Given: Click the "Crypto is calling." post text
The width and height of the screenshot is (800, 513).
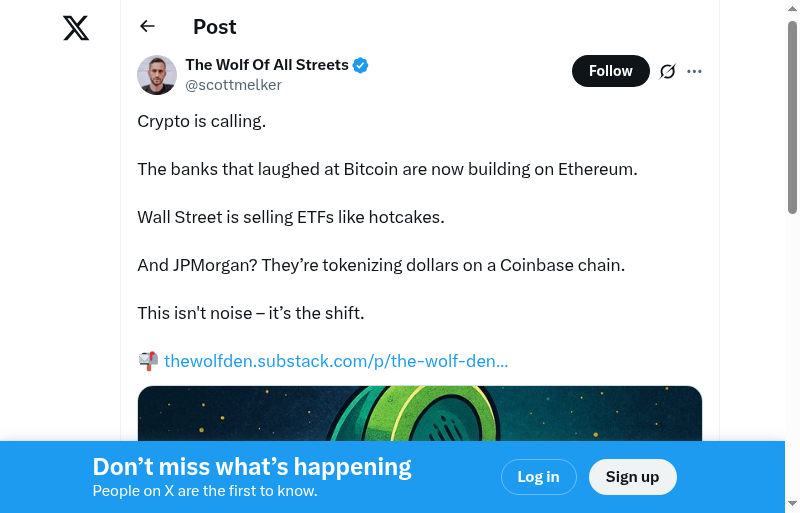Looking at the screenshot, I should 202,121.
